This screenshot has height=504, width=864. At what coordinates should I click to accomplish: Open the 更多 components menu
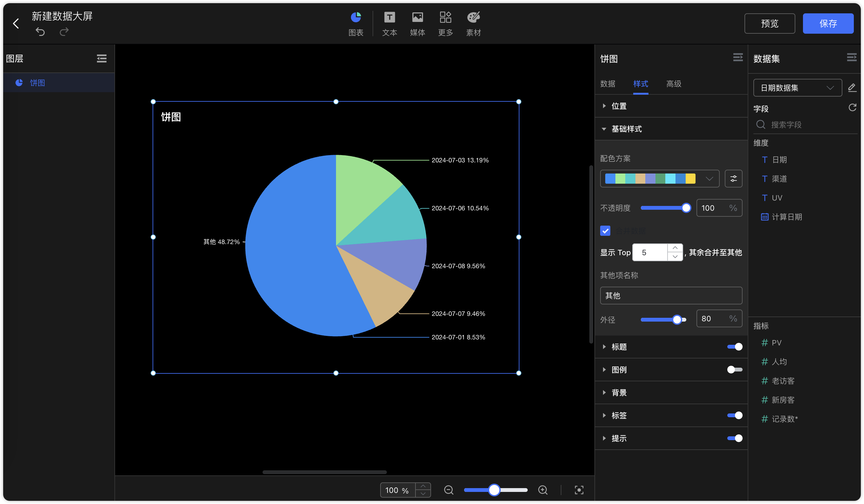pyautogui.click(x=445, y=24)
